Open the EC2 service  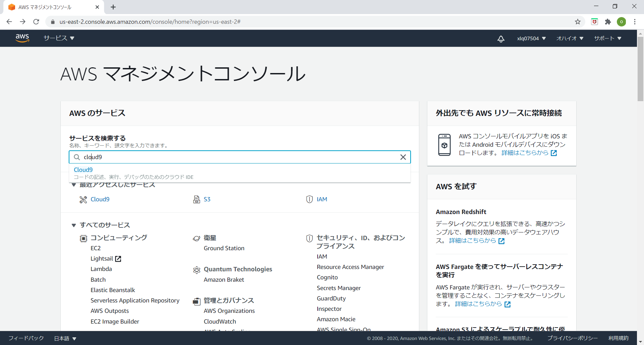coord(96,249)
